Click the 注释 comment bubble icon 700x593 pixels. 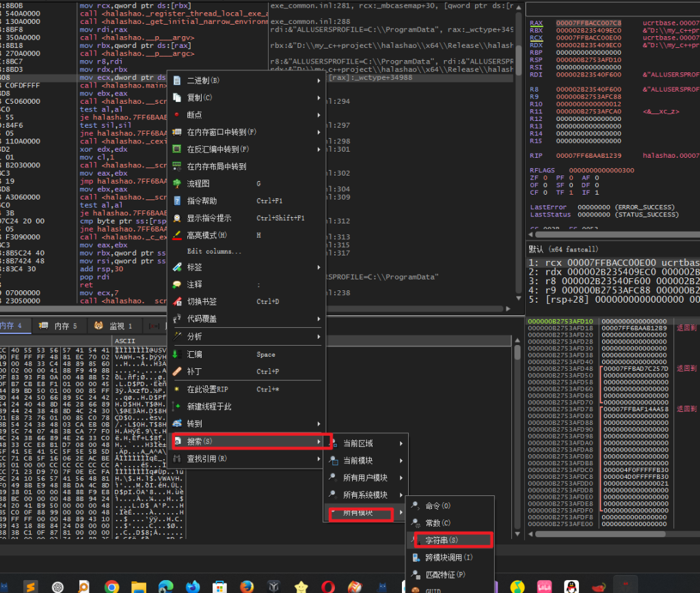[177, 284]
